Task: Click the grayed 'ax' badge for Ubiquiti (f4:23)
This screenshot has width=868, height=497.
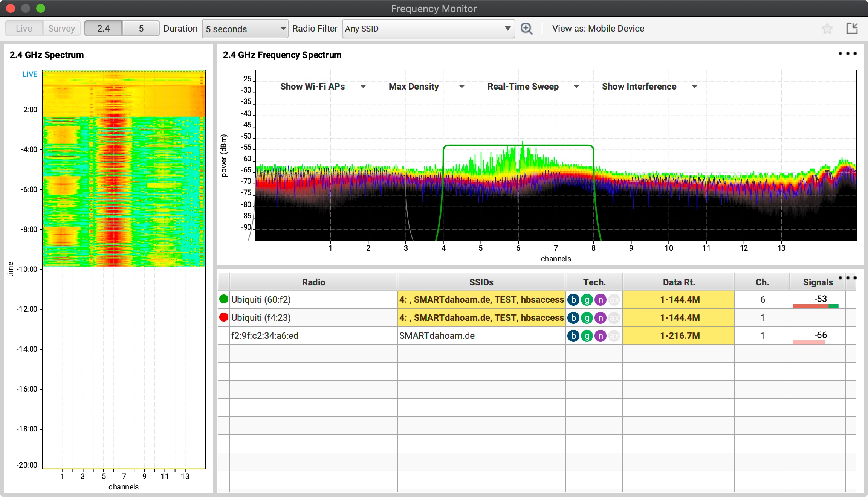Action: click(x=614, y=317)
